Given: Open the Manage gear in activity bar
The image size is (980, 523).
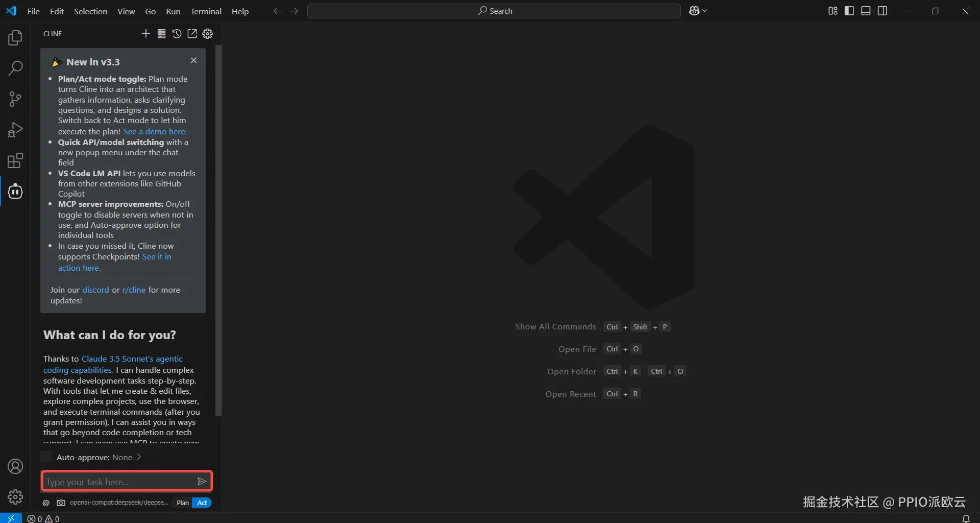Looking at the screenshot, I should (x=15, y=496).
